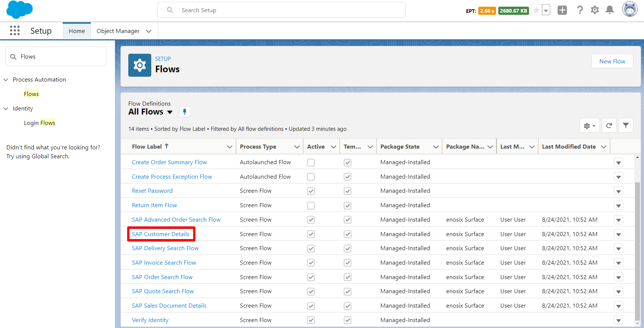644x328 pixels.
Task: Open list view controls gear
Action: point(589,126)
